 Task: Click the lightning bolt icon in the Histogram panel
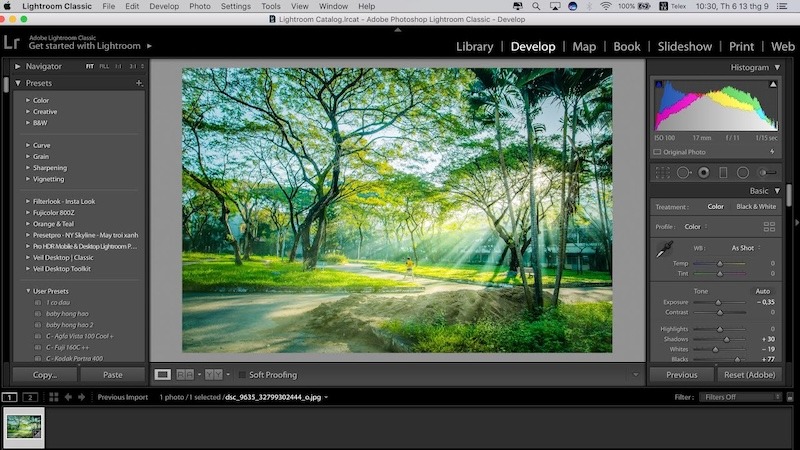pos(772,152)
